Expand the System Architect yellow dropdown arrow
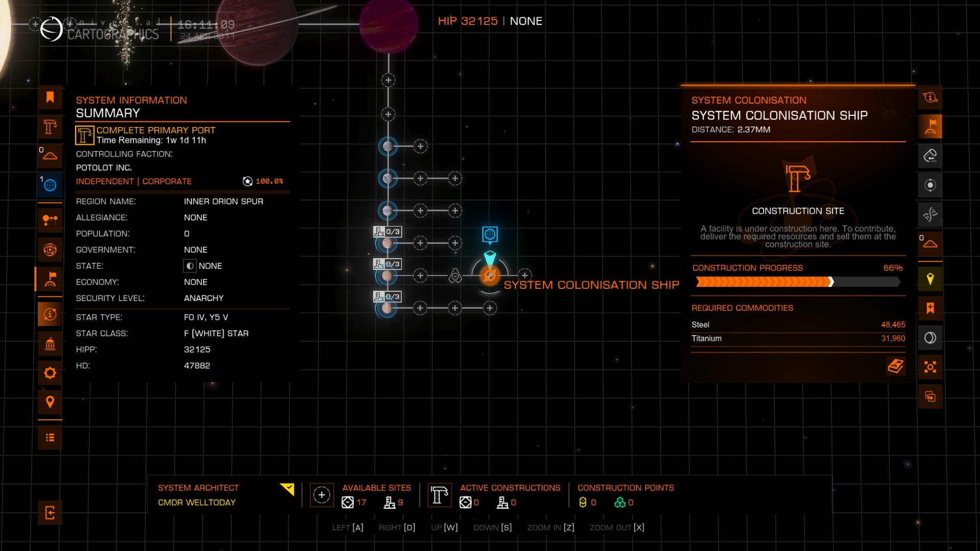The width and height of the screenshot is (980, 551). [x=288, y=489]
